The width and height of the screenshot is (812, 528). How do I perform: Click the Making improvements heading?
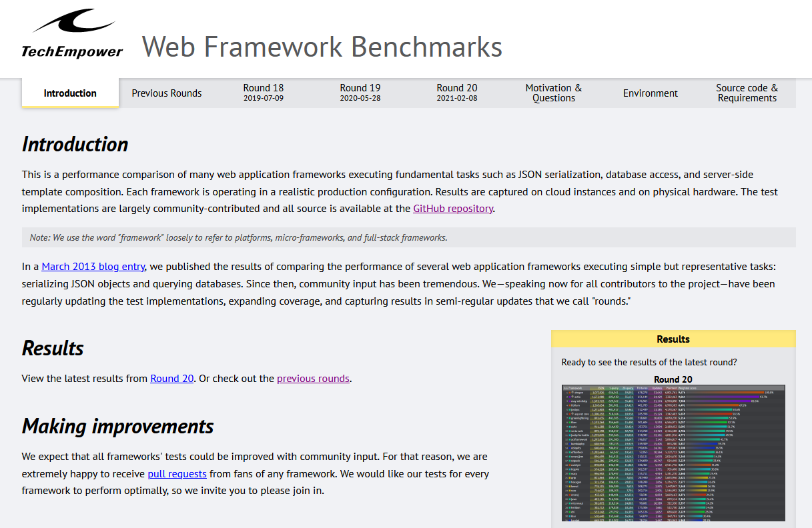click(x=118, y=426)
